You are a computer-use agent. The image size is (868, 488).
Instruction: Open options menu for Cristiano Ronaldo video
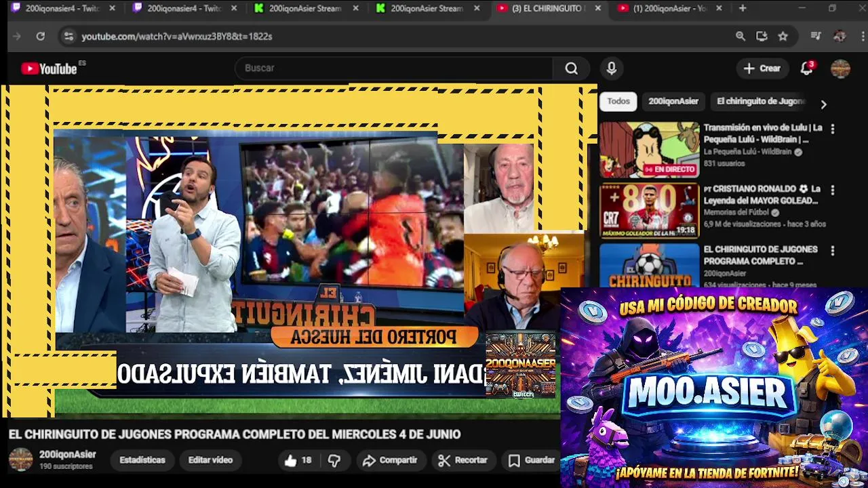(x=832, y=190)
